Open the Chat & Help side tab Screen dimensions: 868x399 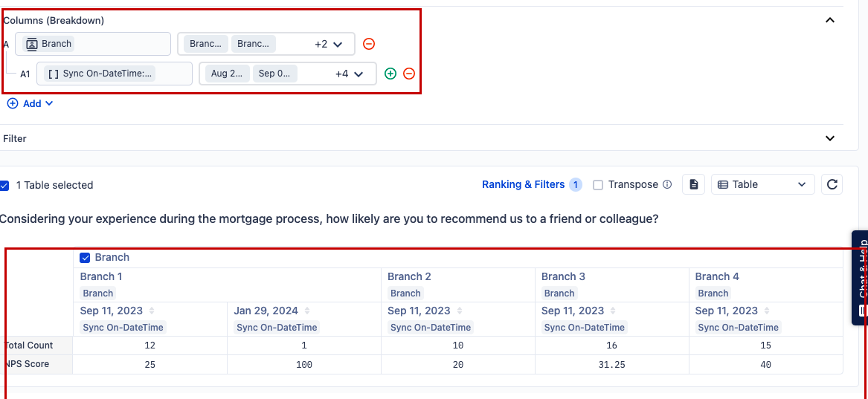[861, 278]
